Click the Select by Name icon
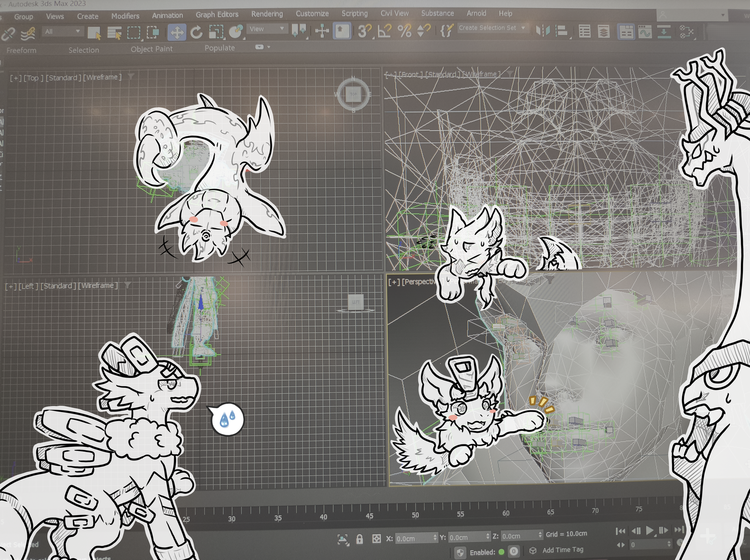This screenshot has width=750, height=560. tap(114, 33)
